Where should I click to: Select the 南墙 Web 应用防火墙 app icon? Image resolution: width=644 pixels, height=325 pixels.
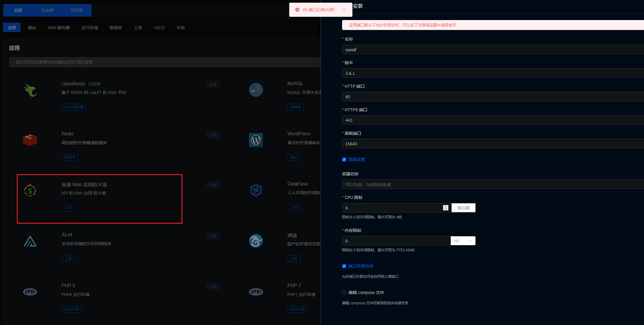[x=30, y=190]
